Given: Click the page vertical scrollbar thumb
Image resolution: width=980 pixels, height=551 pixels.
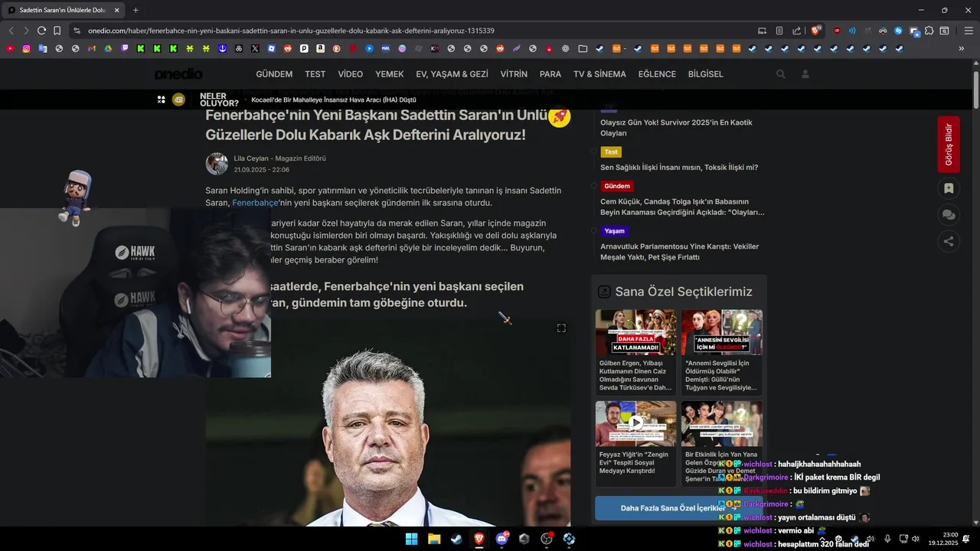Looking at the screenshot, I should click(x=976, y=91).
